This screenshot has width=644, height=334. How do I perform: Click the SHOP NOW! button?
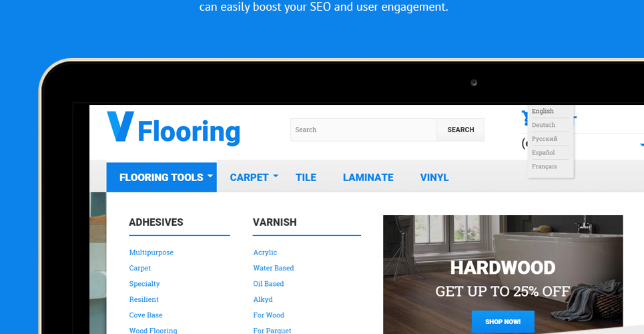503,322
